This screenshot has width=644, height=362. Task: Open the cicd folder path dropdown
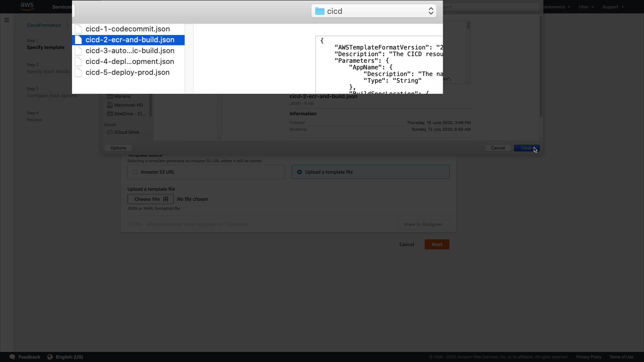point(374,11)
